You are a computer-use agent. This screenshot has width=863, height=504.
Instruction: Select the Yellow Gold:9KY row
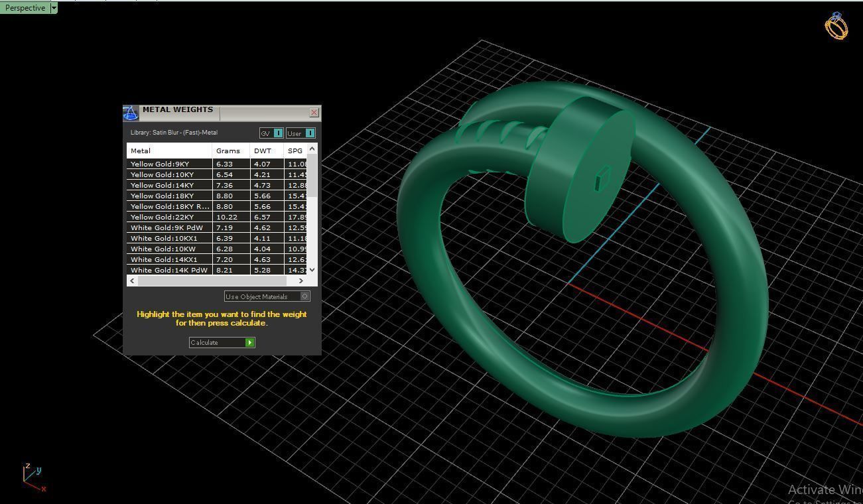coord(218,164)
